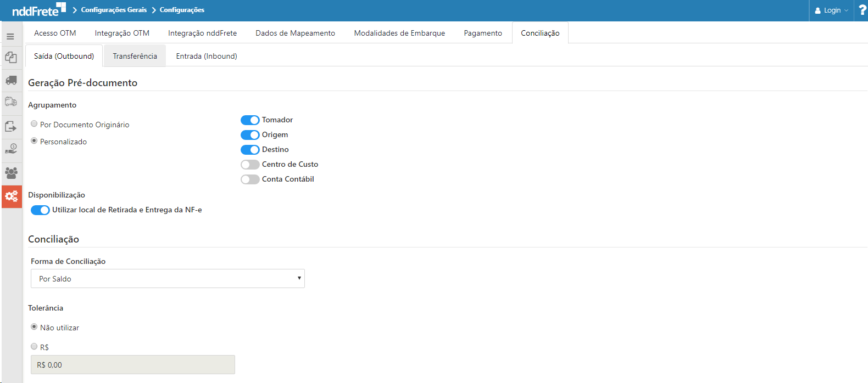
Task: Click the documents copy icon in sidebar
Action: click(11, 58)
